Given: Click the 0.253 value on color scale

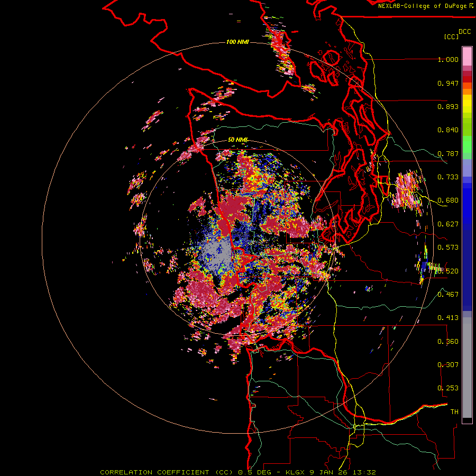Looking at the screenshot, I should point(448,388).
